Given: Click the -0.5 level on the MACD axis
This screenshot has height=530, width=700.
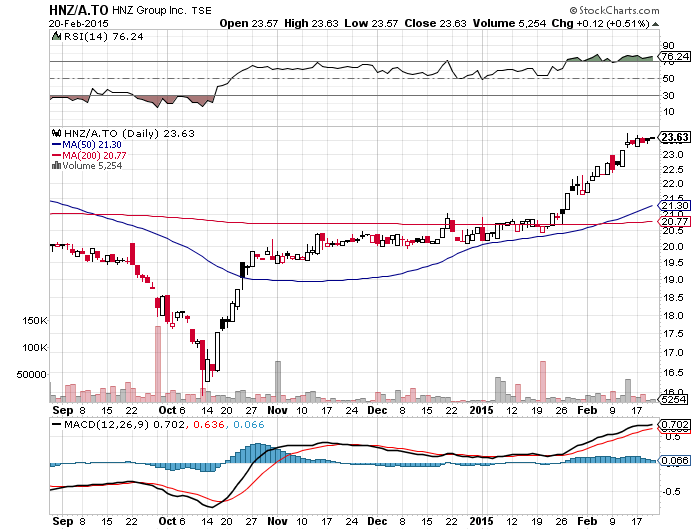Looking at the screenshot, I should click(x=671, y=492).
